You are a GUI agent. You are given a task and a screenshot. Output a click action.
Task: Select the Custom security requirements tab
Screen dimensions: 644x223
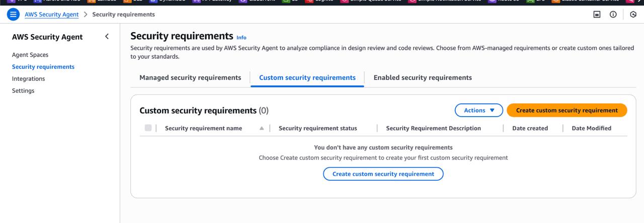307,78
